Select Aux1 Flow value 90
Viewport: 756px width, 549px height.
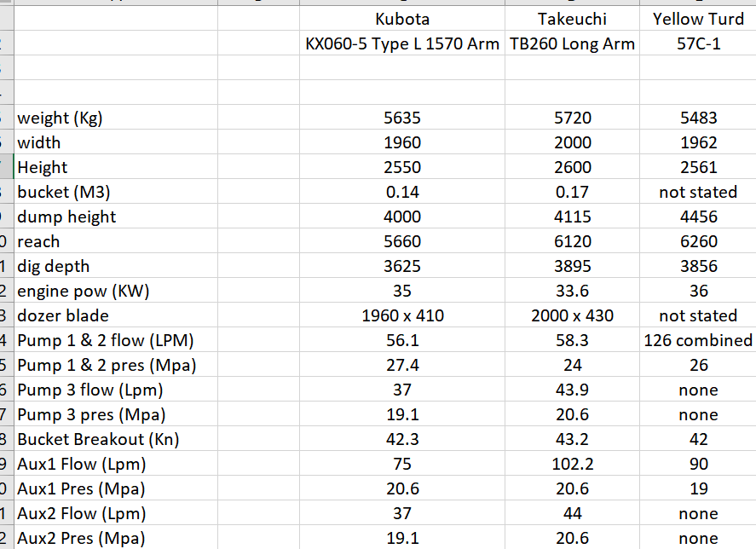pos(698,464)
